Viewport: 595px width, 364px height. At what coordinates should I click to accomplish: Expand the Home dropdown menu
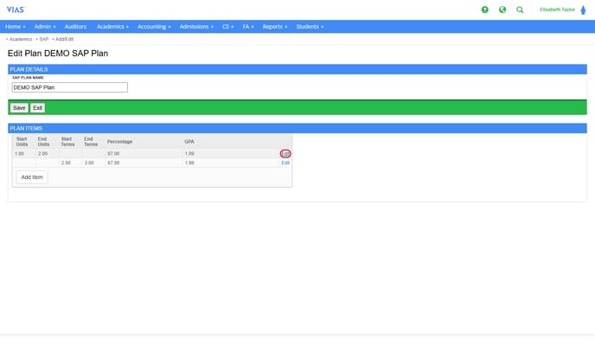[16, 27]
